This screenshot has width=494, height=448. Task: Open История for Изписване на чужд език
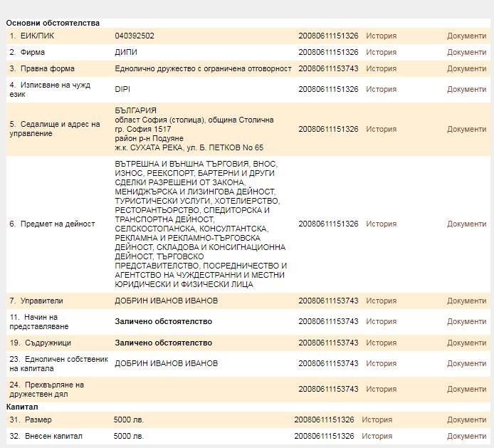pos(381,89)
